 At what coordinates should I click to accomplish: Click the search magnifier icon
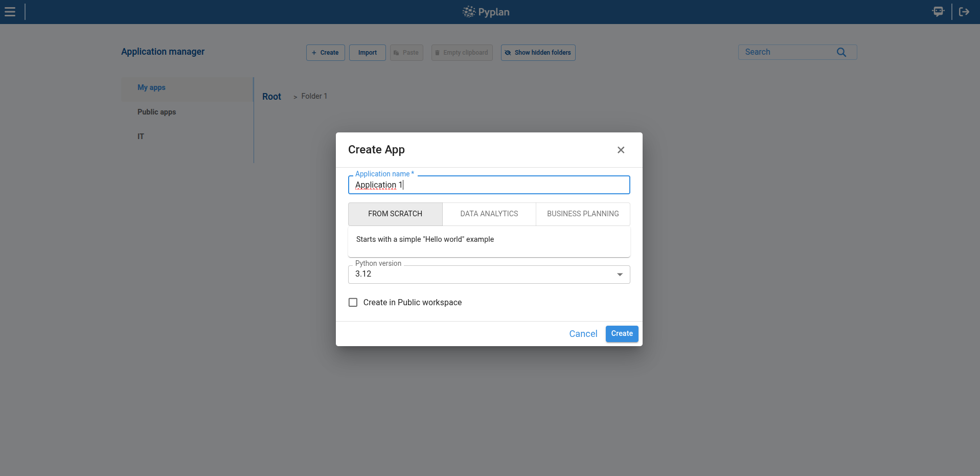[841, 52]
